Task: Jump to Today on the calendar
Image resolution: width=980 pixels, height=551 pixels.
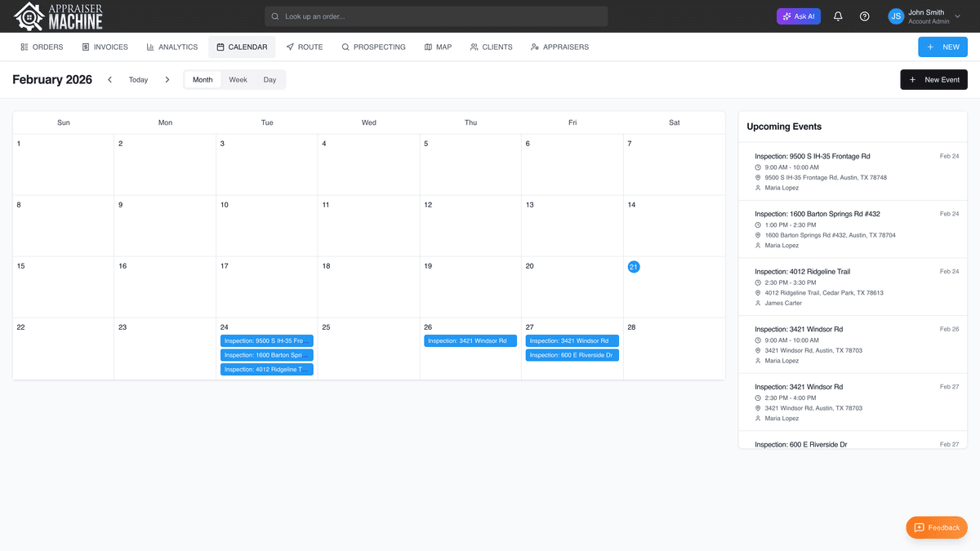Action: [138, 79]
